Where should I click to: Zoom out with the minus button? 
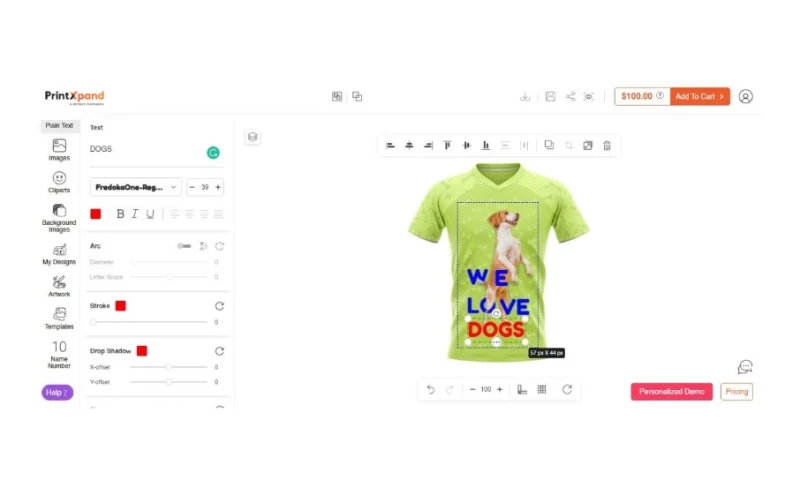tap(472, 390)
